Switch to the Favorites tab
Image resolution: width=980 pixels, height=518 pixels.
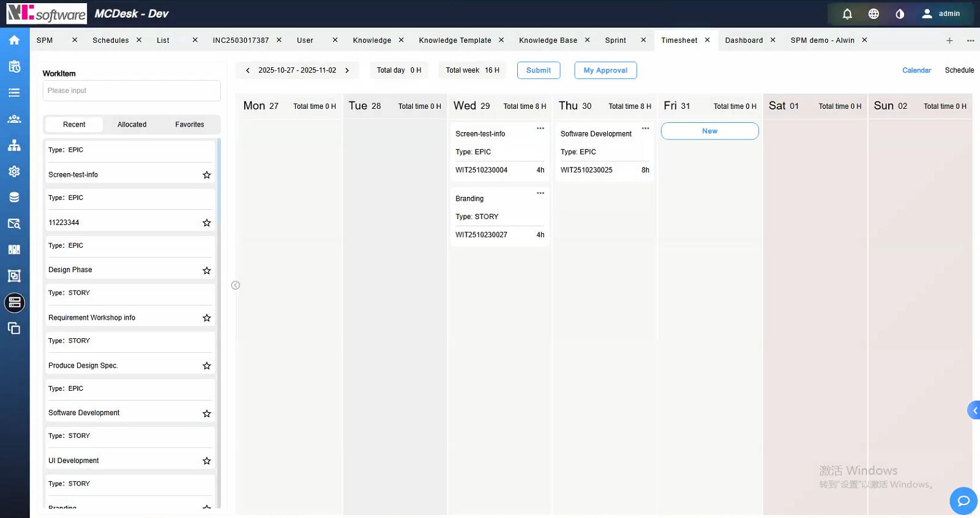(x=190, y=125)
